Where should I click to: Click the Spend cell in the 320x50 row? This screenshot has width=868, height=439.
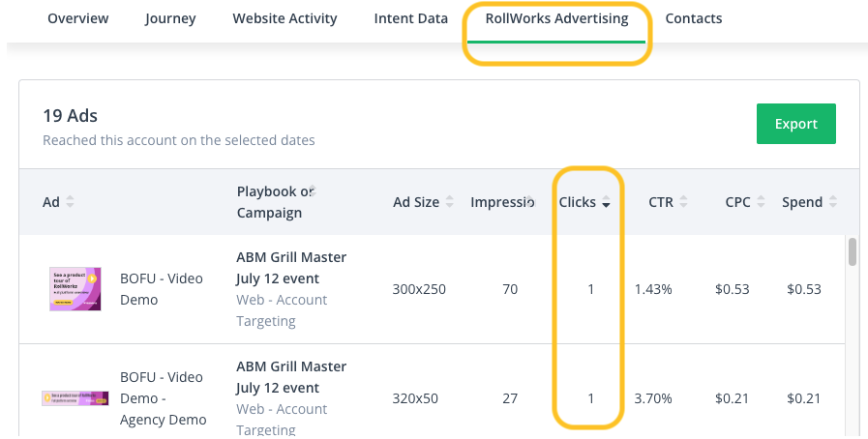pos(804,398)
